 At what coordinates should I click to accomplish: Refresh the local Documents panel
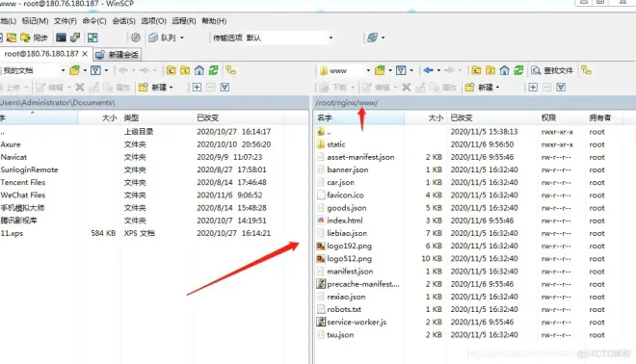tap(213, 70)
